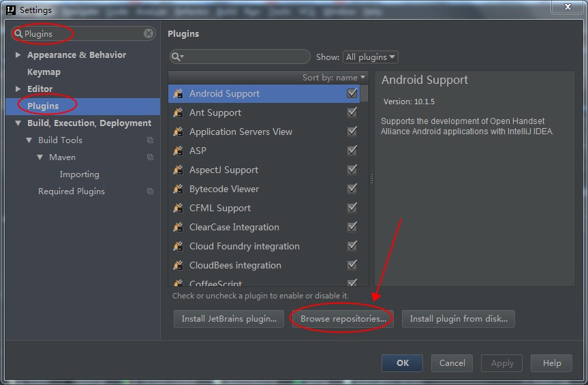Screen dimensions: 588x385
Task: Click the ASP plugin icon
Action: [x=178, y=151]
